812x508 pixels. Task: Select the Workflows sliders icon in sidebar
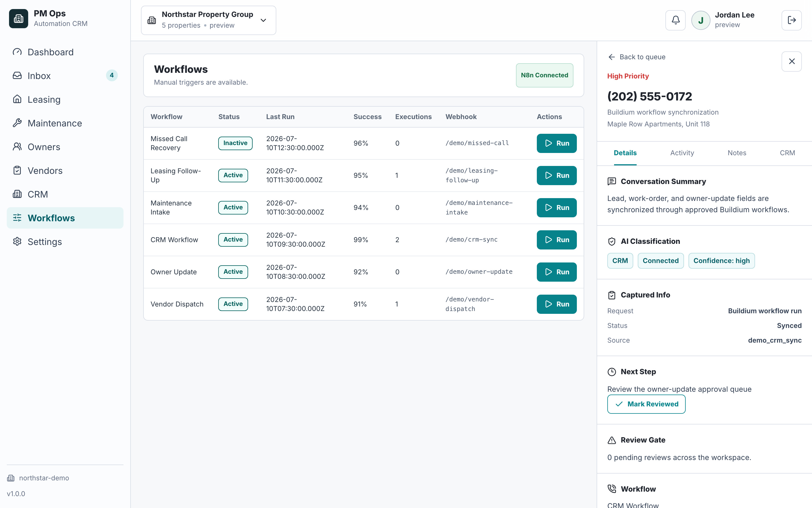[x=17, y=218]
